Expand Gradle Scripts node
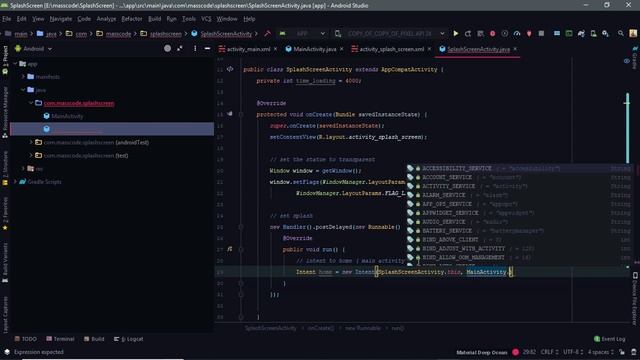 click(x=16, y=181)
